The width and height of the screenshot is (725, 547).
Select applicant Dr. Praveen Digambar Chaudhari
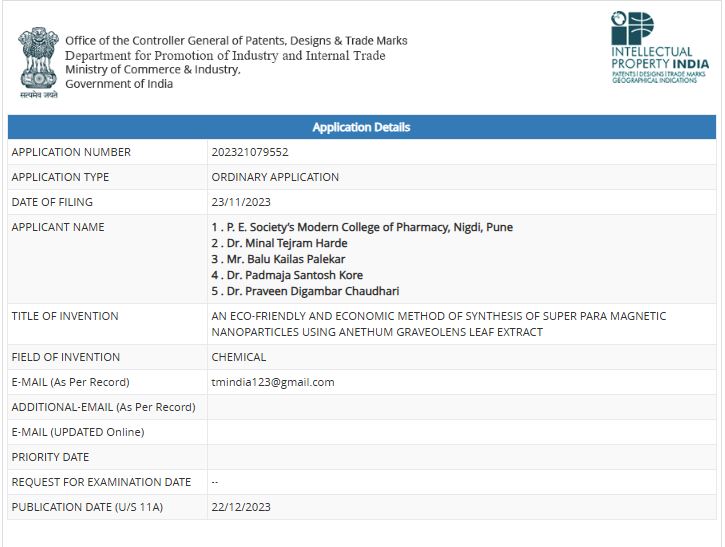point(305,291)
